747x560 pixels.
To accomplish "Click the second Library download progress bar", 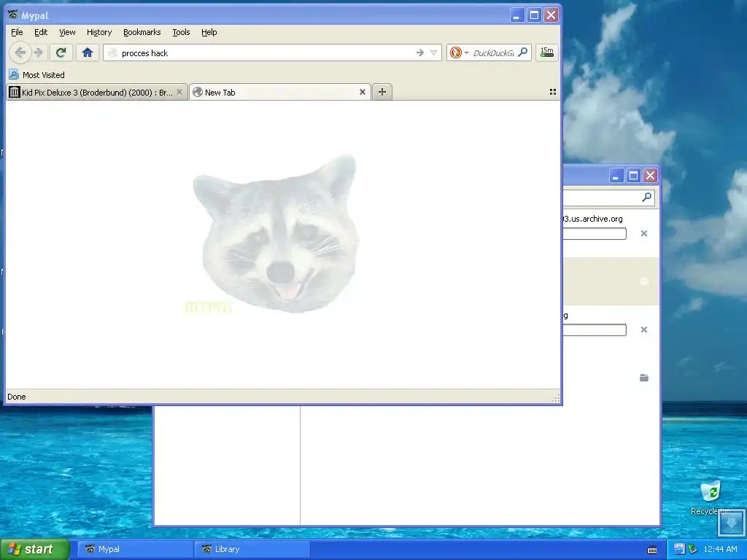I will [595, 330].
